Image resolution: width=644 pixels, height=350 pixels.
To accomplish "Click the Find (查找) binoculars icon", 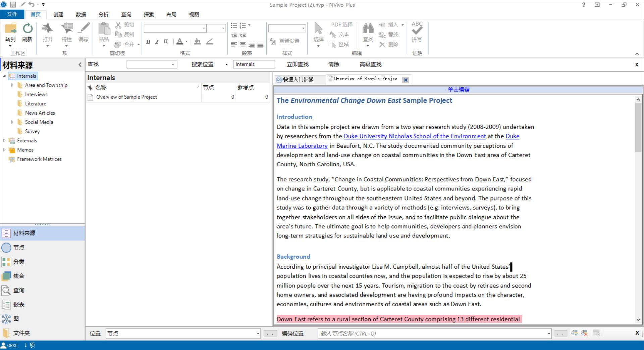I will pyautogui.click(x=368, y=30).
